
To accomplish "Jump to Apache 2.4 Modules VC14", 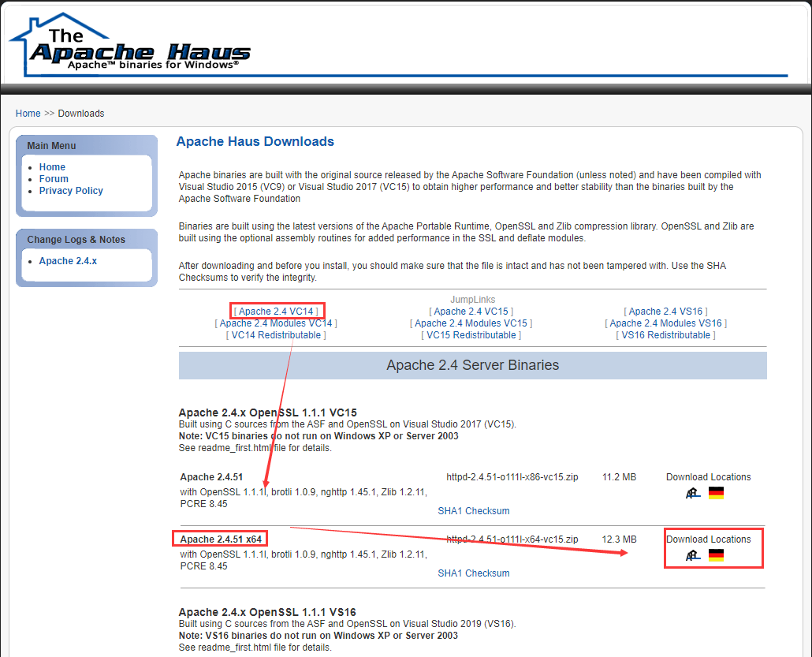I will point(276,323).
